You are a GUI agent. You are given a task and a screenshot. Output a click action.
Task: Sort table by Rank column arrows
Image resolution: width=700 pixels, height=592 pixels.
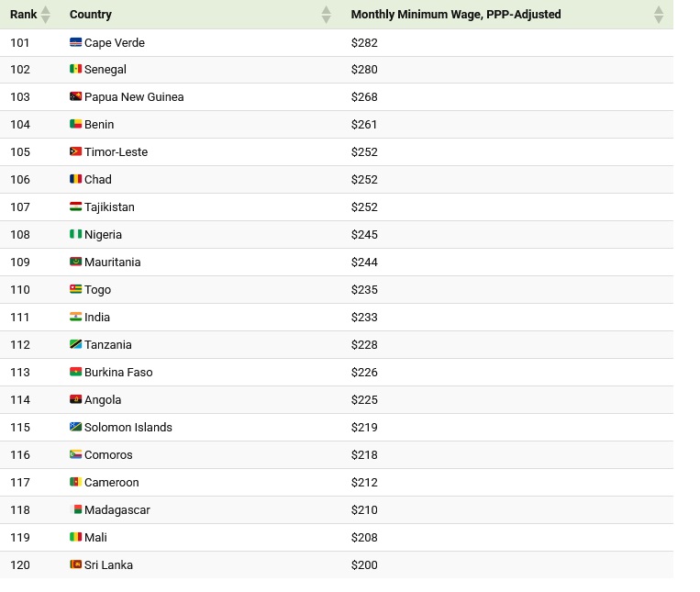click(46, 15)
